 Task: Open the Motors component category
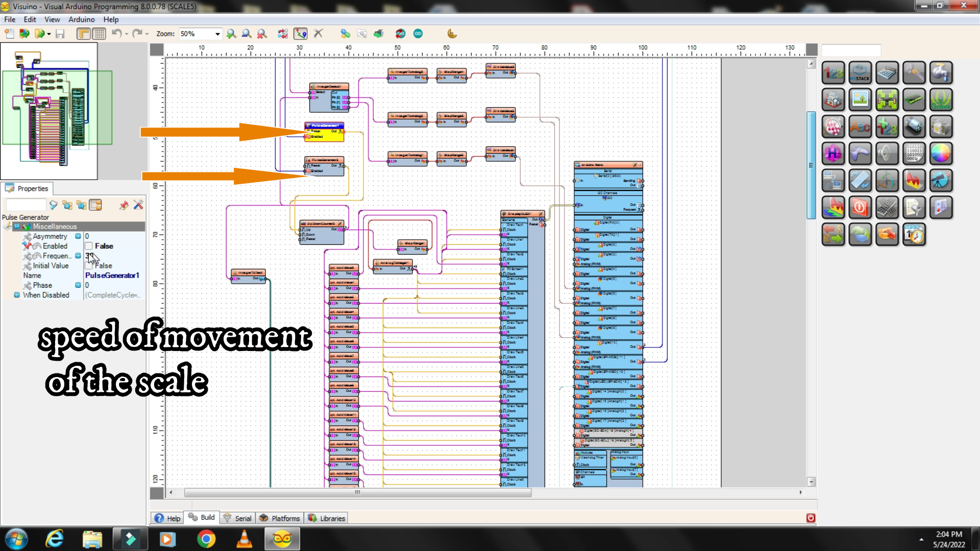click(914, 127)
